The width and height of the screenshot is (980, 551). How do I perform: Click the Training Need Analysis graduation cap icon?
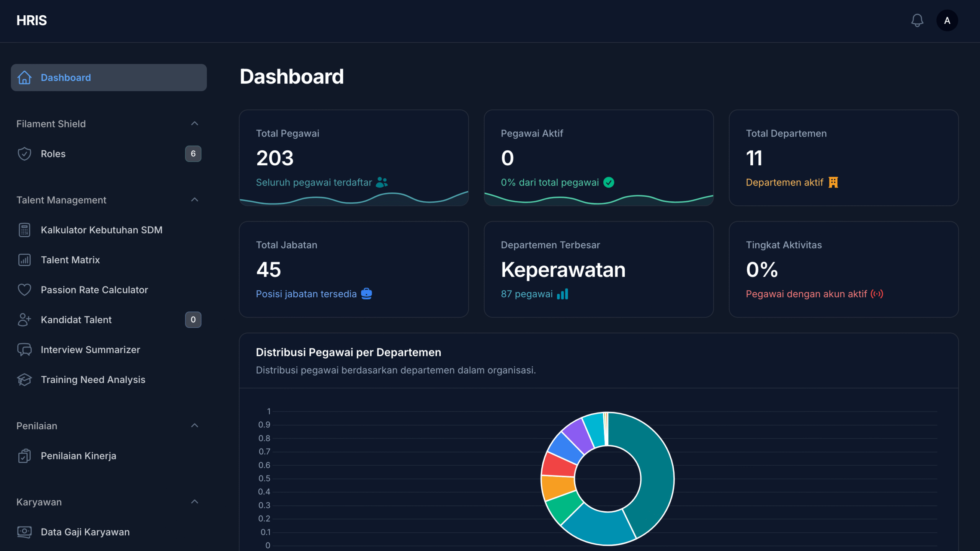click(24, 380)
